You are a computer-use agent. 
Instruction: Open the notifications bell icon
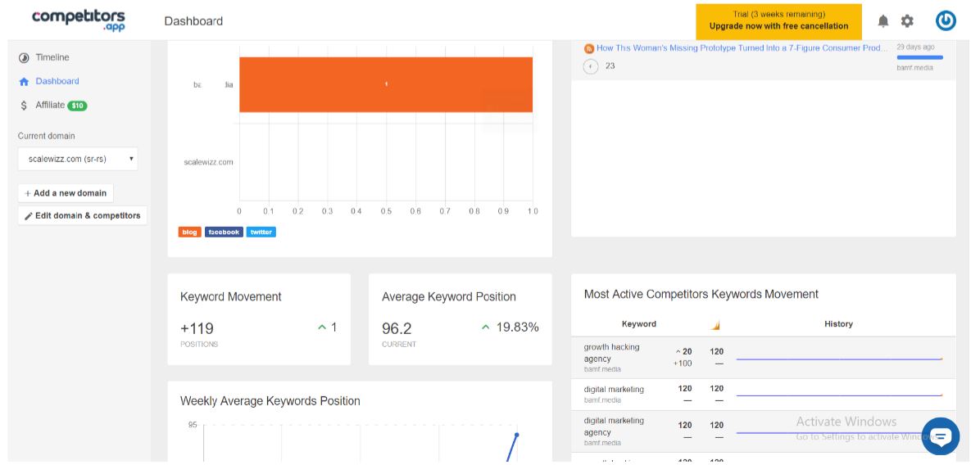[882, 21]
